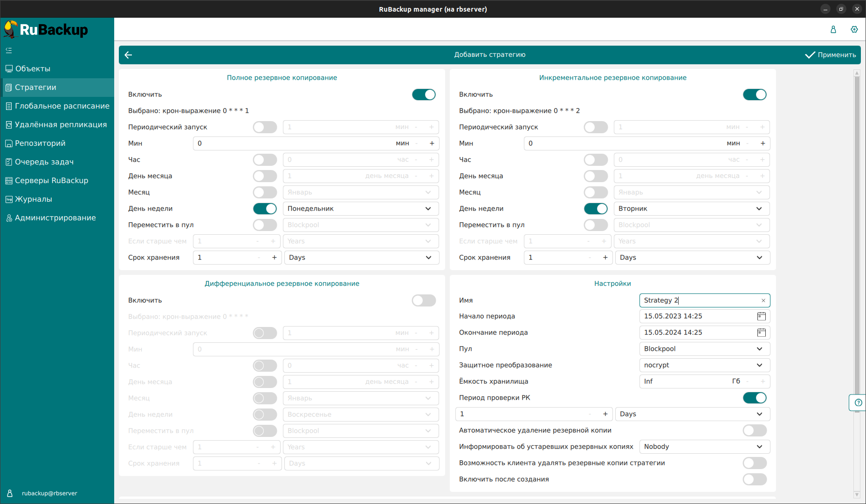Enable Дифференциальное резервное копирование toggle

coord(423,300)
